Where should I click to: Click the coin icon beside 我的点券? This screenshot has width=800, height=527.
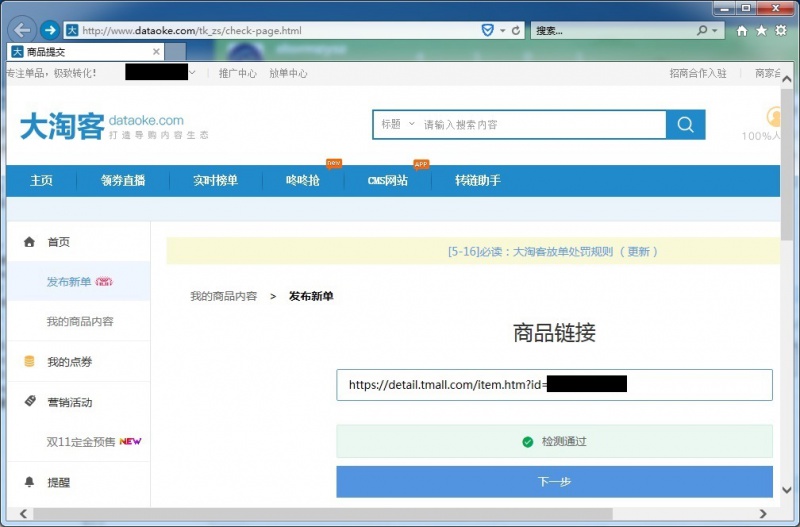pyautogui.click(x=30, y=361)
